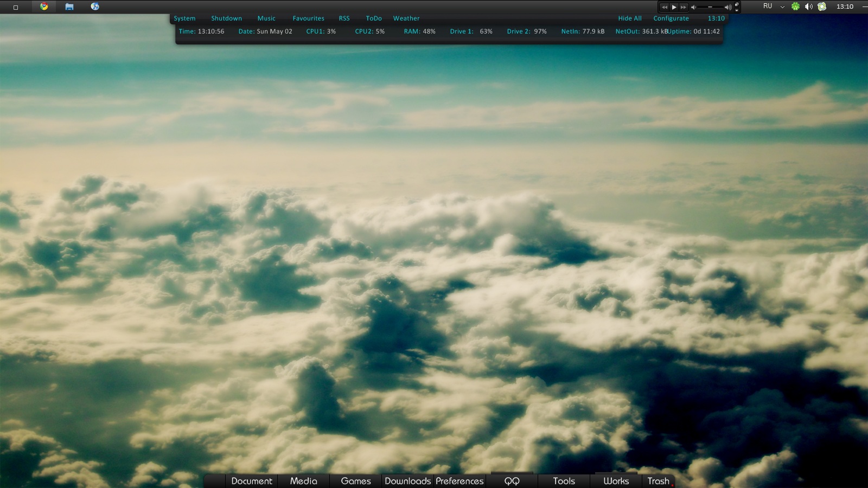868x488 pixels.
Task: Click the NetIn: 77.9 kB readout
Action: [583, 31]
